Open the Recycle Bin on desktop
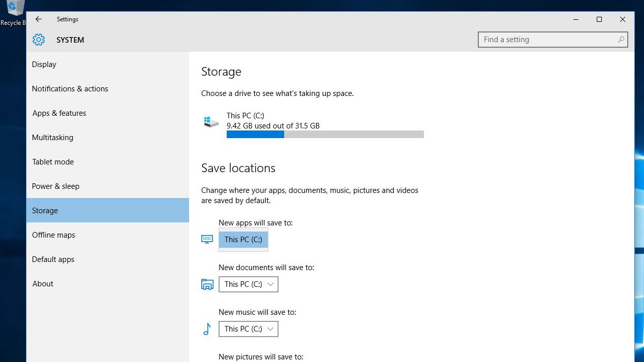Viewport: 644px width, 362px height. 13,13
